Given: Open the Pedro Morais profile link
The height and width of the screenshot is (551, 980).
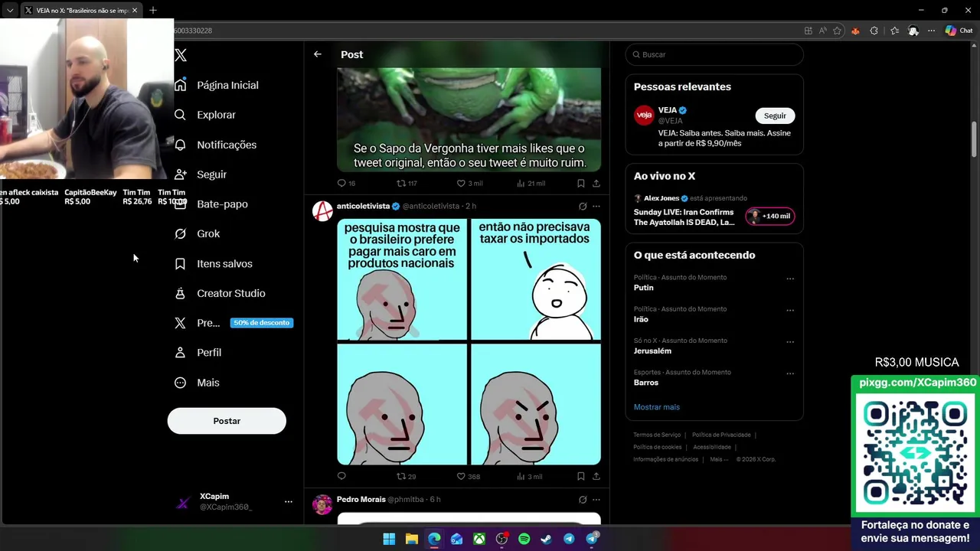Looking at the screenshot, I should point(361,499).
